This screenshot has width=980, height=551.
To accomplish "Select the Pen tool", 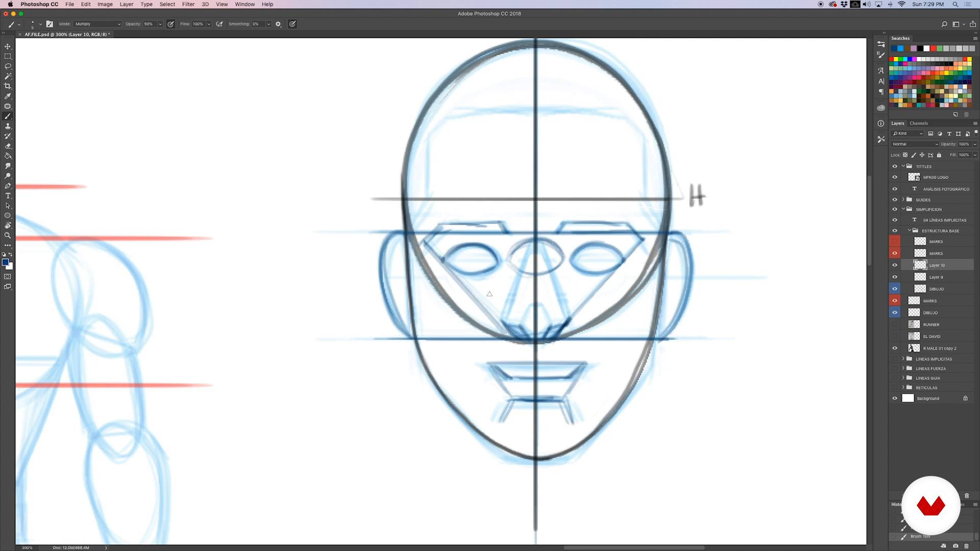I will tap(8, 186).
